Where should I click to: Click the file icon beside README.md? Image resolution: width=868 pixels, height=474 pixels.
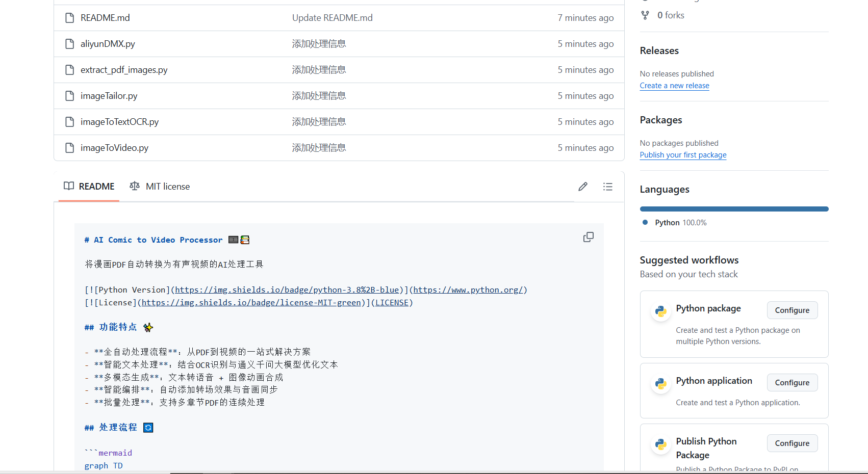pyautogui.click(x=70, y=18)
